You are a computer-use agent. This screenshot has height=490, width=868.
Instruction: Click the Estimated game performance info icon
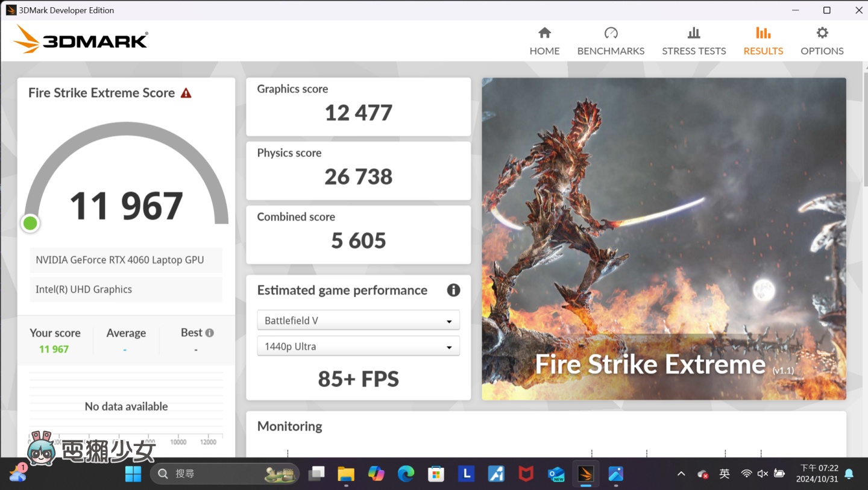point(453,290)
